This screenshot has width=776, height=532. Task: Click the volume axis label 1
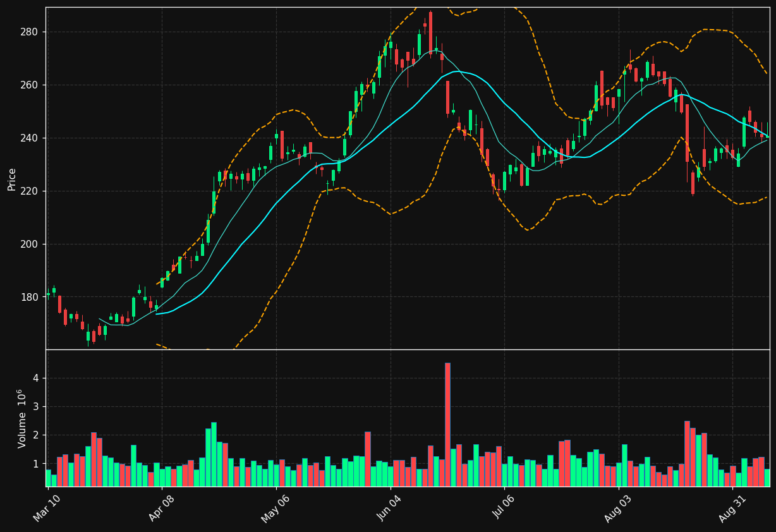(35, 464)
